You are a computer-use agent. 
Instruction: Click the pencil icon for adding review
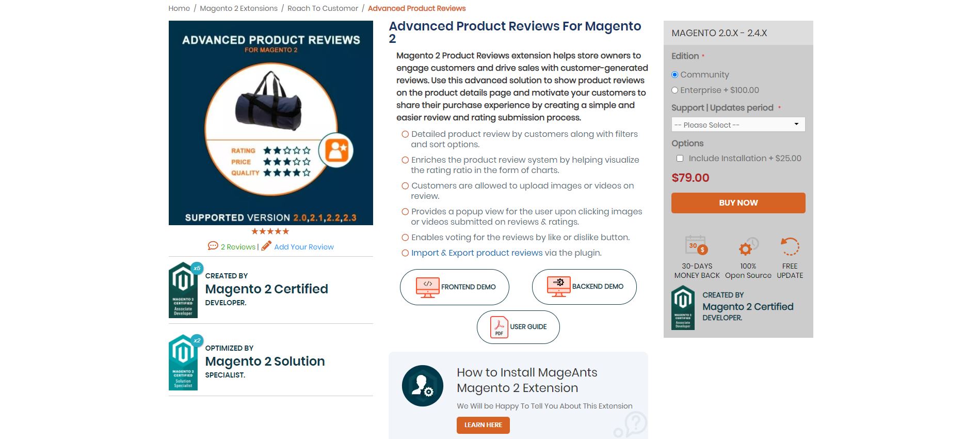coord(266,246)
